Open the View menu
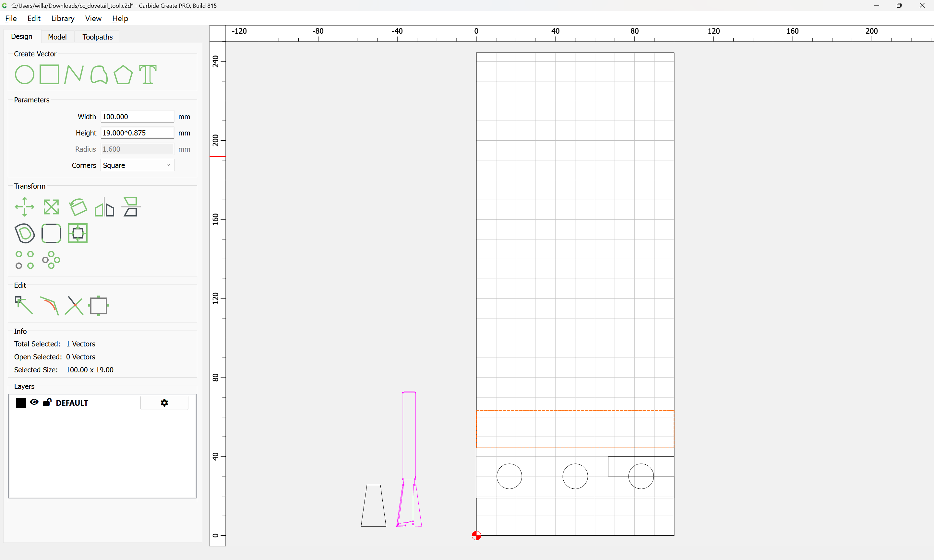Image resolution: width=934 pixels, height=560 pixels. (x=93, y=18)
